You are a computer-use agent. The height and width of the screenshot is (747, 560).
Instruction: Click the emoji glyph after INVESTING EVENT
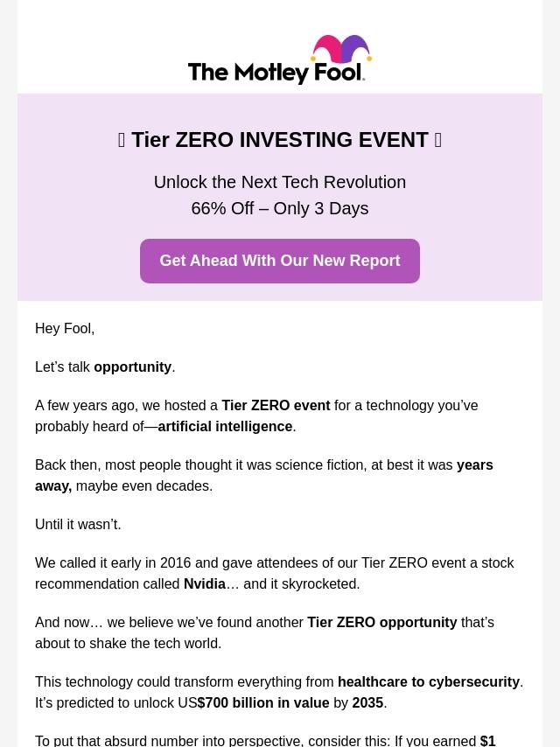click(x=438, y=140)
